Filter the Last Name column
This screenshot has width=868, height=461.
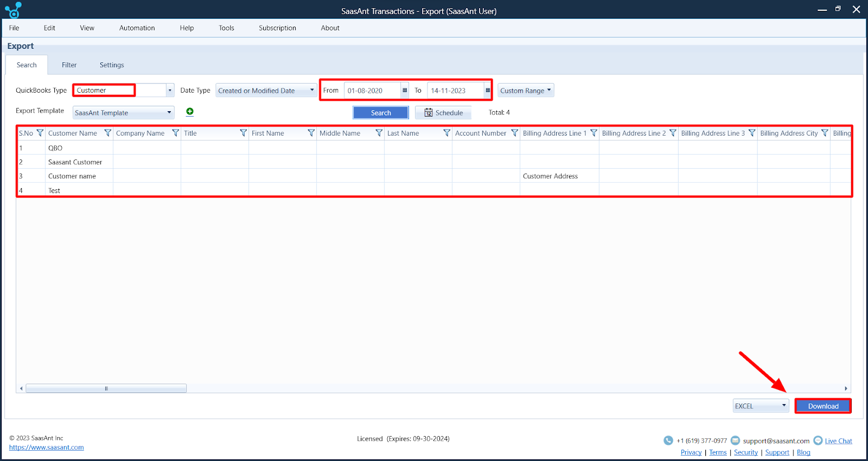446,133
